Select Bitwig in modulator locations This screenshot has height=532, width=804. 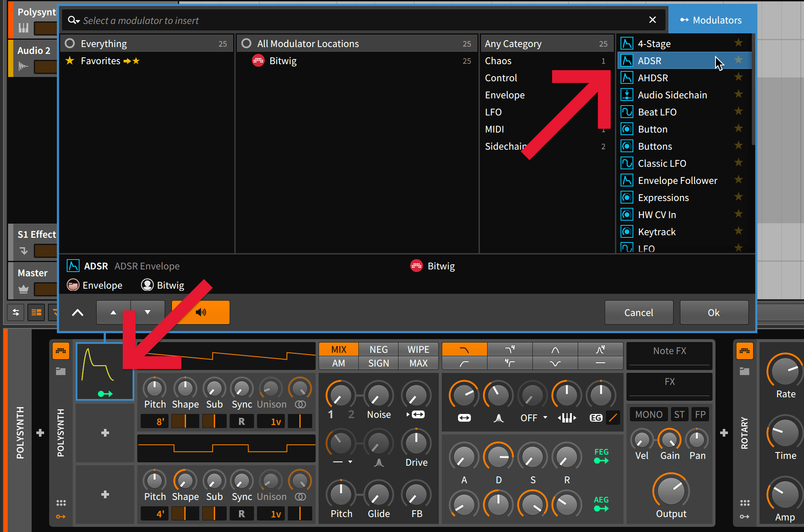[357, 61]
